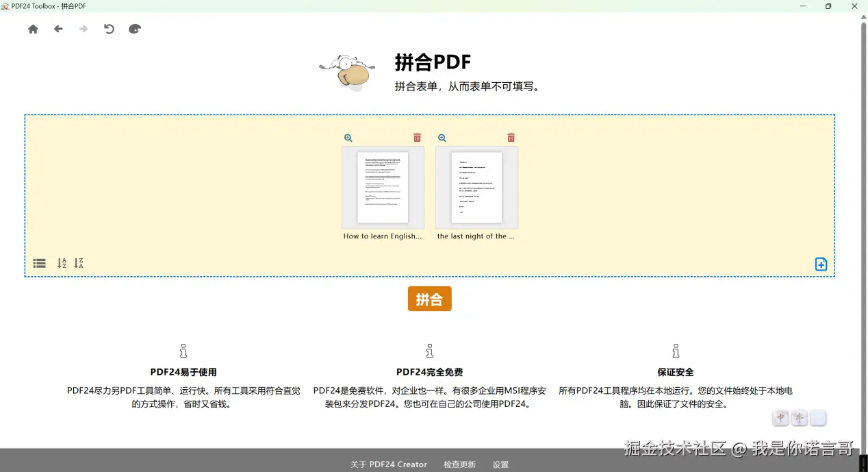This screenshot has height=472, width=868.
Task: Switch to list view icon
Action: tap(40, 263)
